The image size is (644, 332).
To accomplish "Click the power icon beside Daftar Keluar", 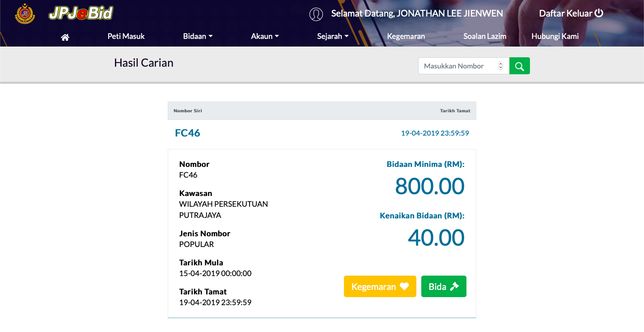I will click(599, 13).
